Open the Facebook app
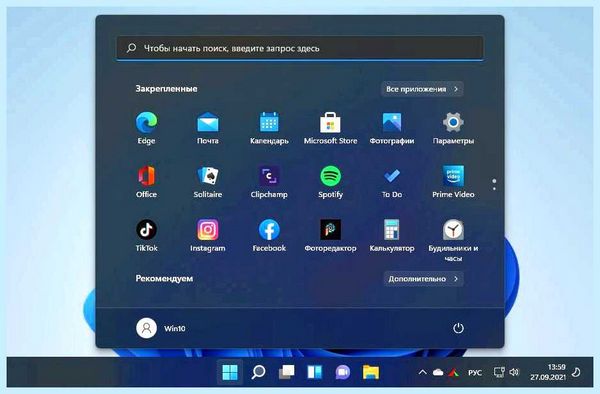 tap(269, 235)
